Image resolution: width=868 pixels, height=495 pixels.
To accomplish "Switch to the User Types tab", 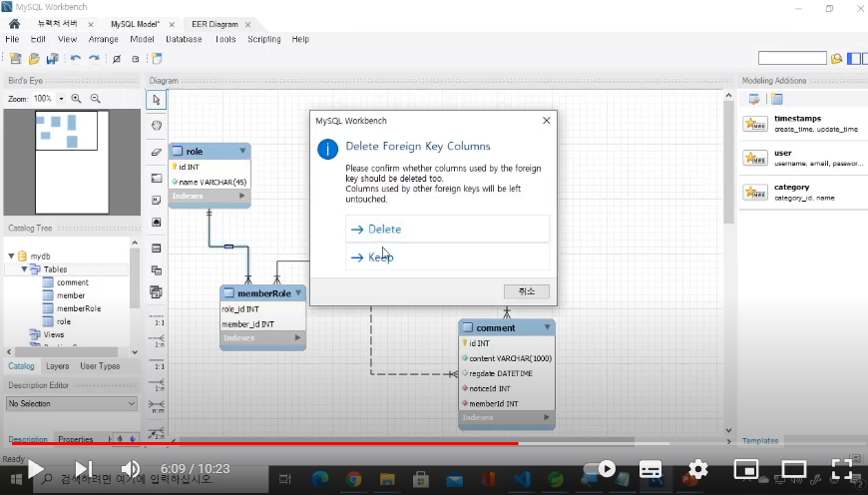I will (100, 366).
